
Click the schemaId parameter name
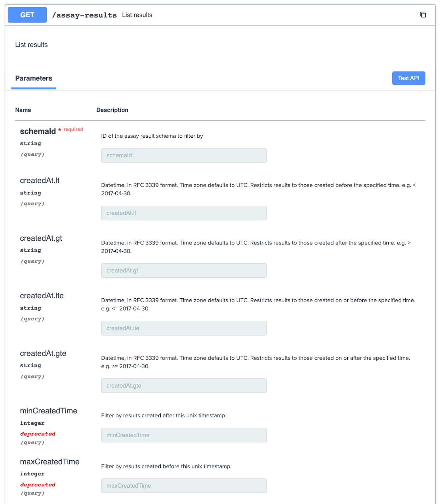pyautogui.click(x=38, y=131)
